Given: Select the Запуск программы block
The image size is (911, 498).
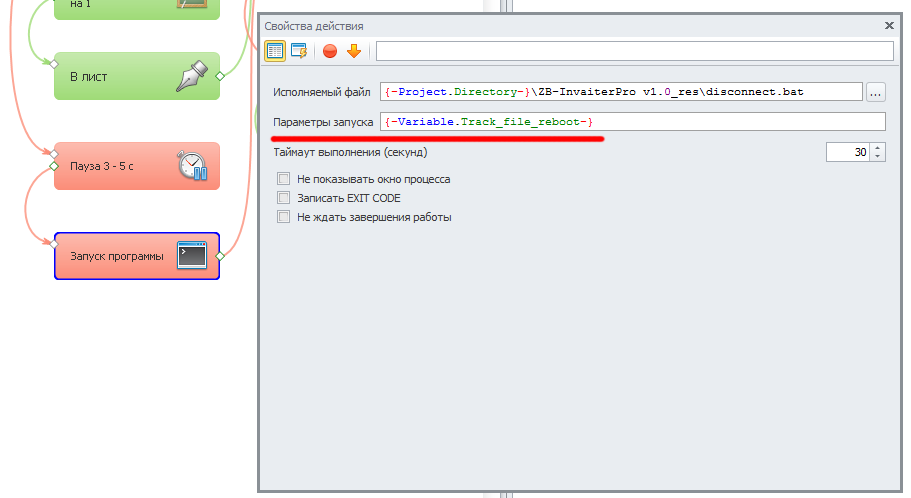Looking at the screenshot, I should tap(137, 256).
